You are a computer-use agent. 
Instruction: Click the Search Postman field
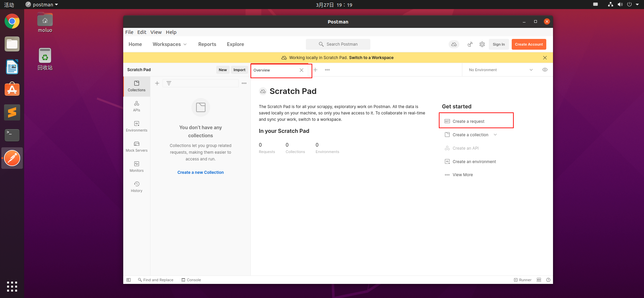pos(338,44)
